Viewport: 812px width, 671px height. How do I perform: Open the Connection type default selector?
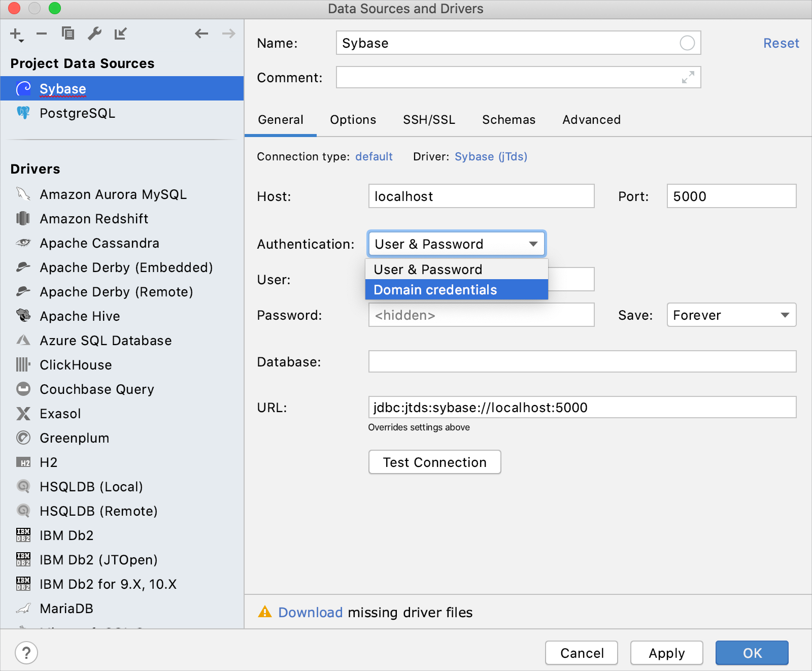coord(374,156)
